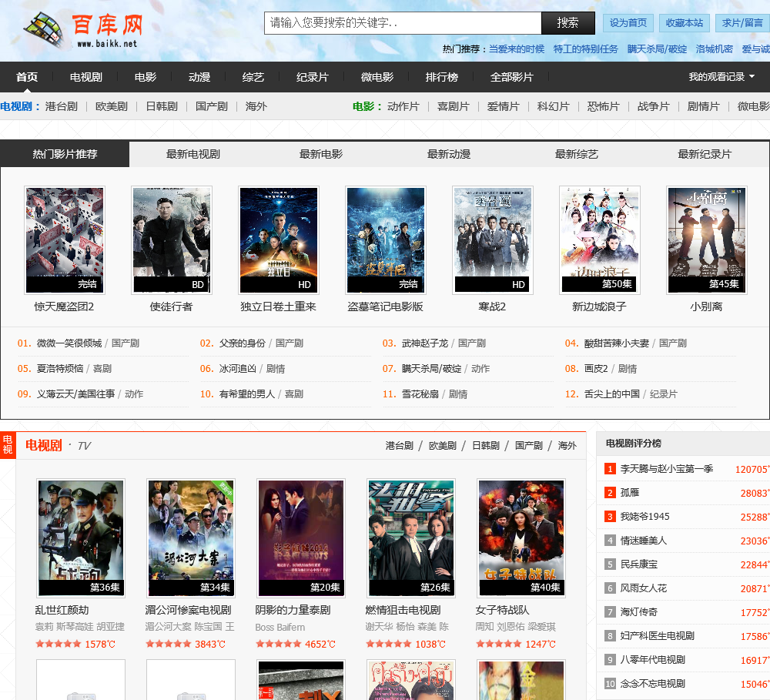
Task: Click the star rating under 女子特战队
Action: 498,644
